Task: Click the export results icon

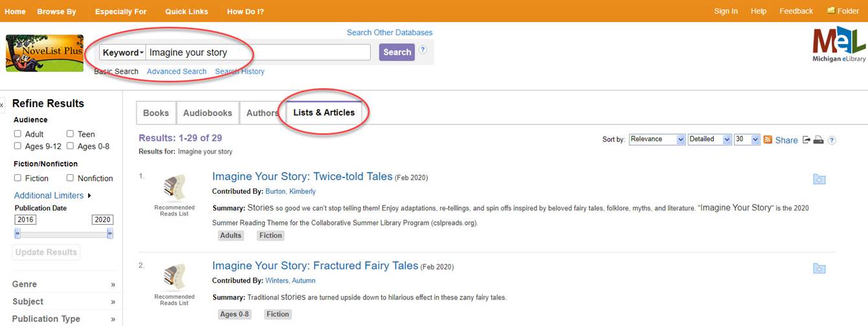Action: pyautogui.click(x=806, y=139)
